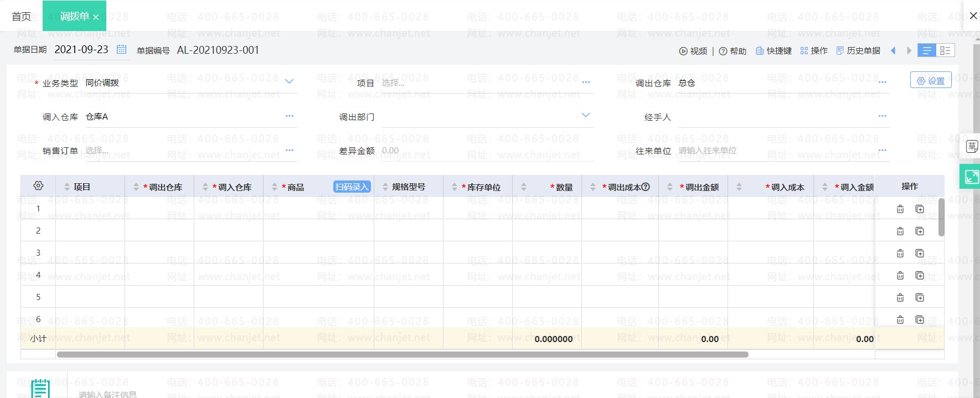The height and width of the screenshot is (398, 980).
Task: Switch to the list layout view
Action: pos(927,50)
